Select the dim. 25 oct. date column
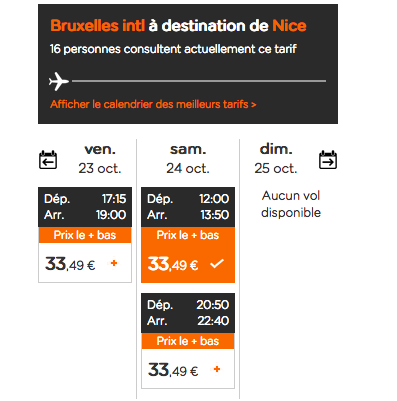 pyautogui.click(x=276, y=159)
